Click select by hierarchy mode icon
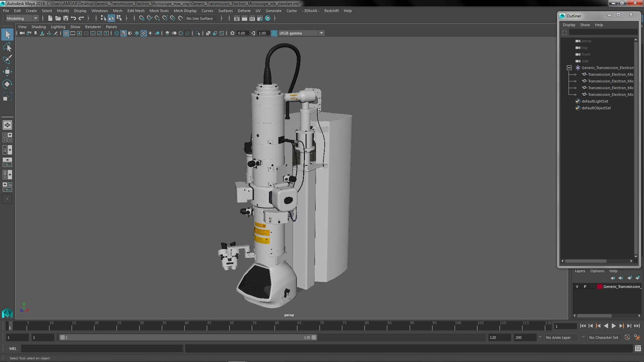The image size is (644, 362). [103, 18]
